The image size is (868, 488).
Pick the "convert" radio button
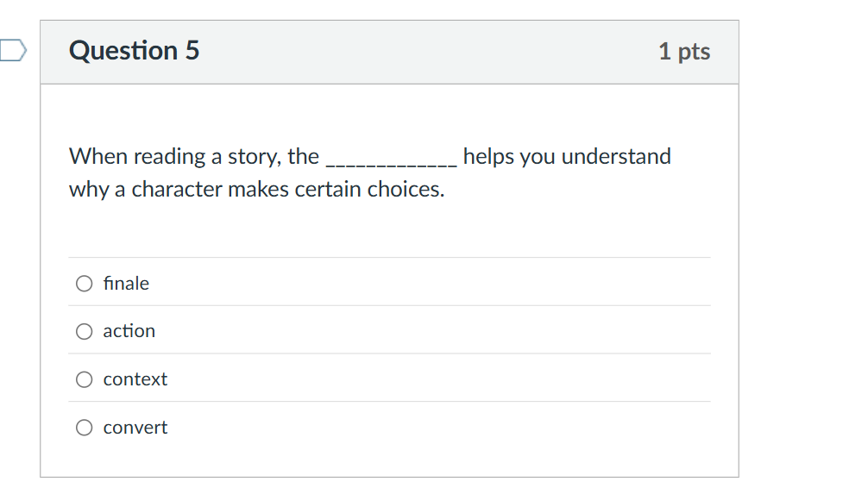84,428
